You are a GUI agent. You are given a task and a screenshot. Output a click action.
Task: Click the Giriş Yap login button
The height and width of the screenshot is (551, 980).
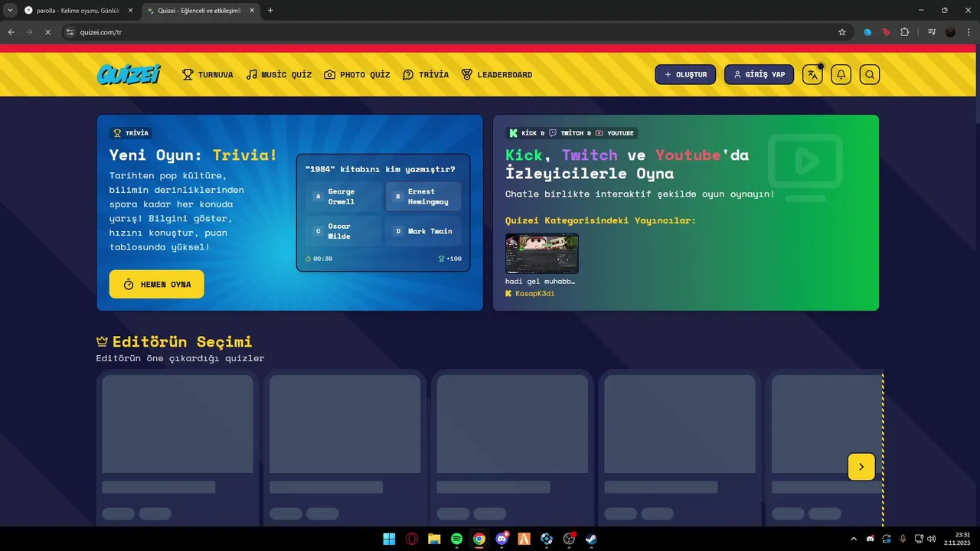point(759,74)
